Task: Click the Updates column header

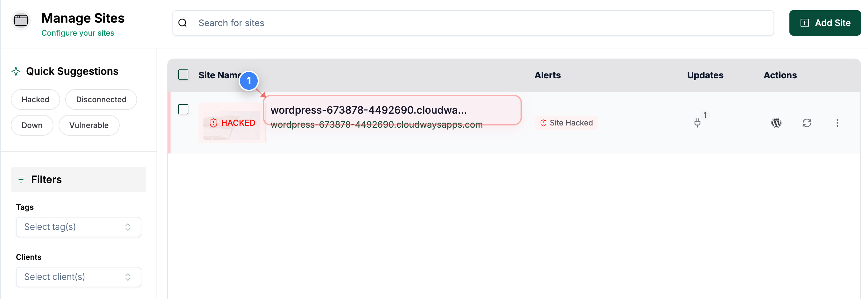Action: 705,75
